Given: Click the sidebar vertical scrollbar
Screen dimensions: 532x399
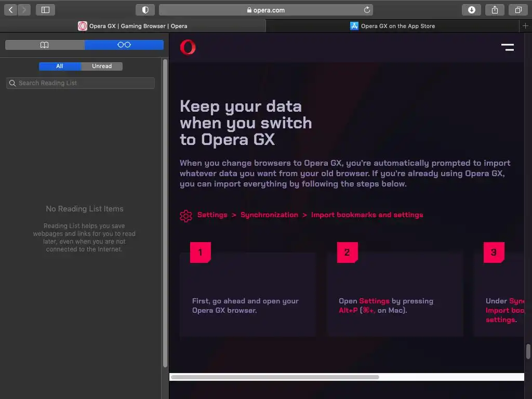Looking at the screenshot, I should (165, 213).
